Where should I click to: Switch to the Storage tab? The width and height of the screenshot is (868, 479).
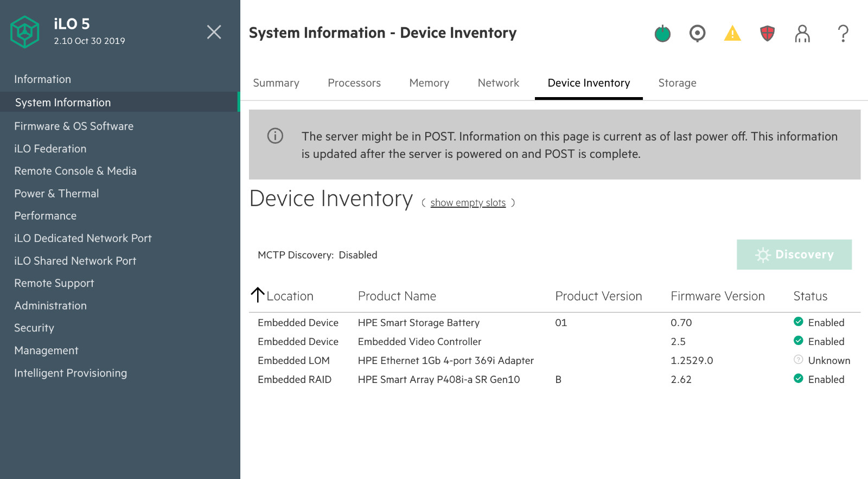tap(678, 83)
